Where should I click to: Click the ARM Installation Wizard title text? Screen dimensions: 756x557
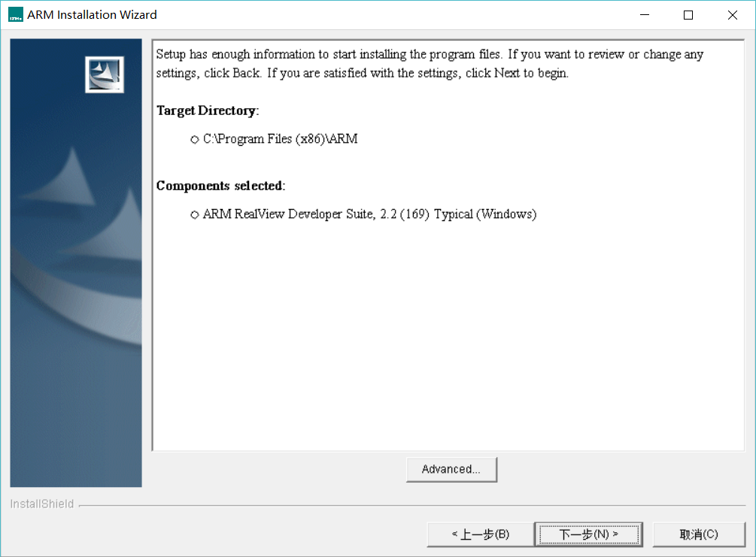pos(92,15)
